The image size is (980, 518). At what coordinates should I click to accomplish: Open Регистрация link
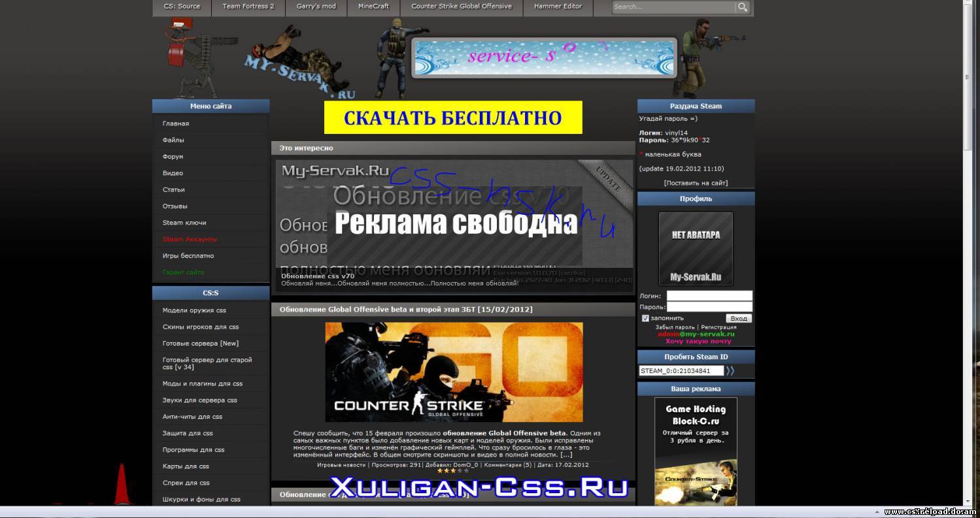pos(718,327)
